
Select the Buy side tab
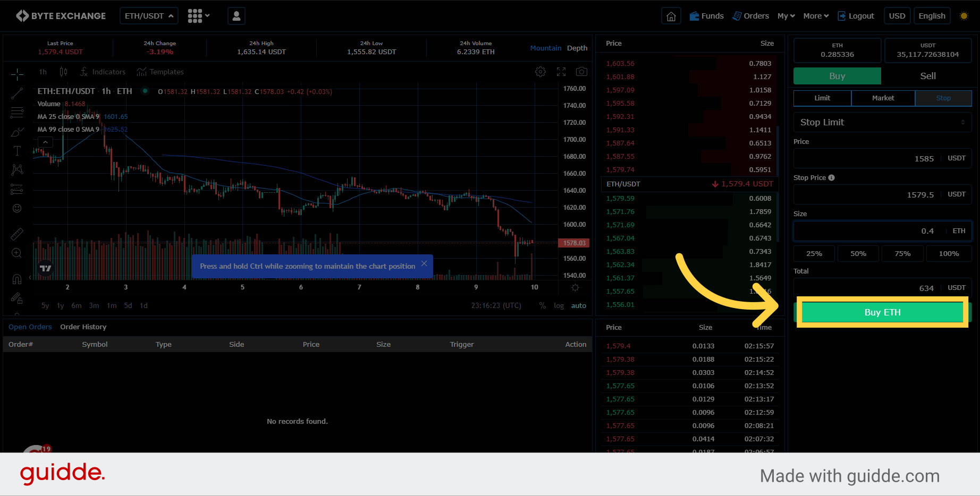(x=837, y=76)
